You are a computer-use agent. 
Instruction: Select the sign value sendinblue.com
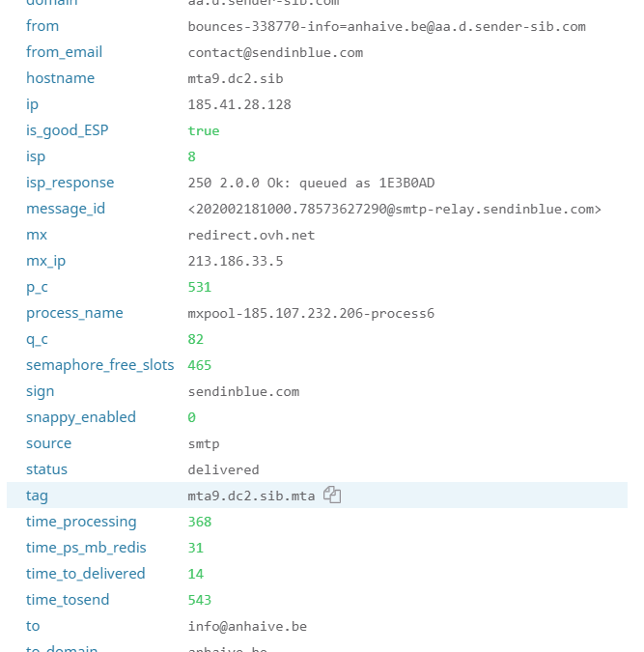pyautogui.click(x=243, y=392)
